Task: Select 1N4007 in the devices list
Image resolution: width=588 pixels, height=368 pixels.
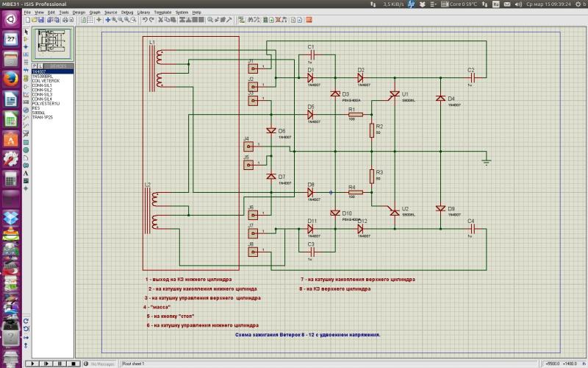Action: 38,71
